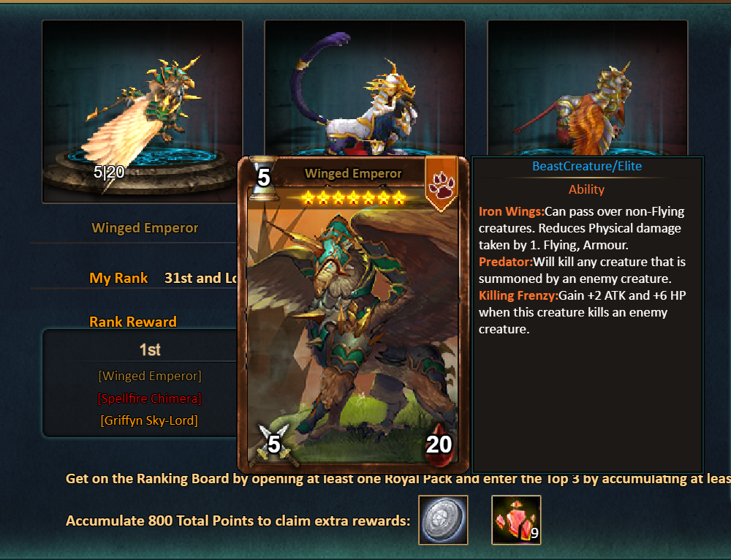Select the Winged Emperor creature portrait
This screenshot has width=731, height=560.
point(143,111)
